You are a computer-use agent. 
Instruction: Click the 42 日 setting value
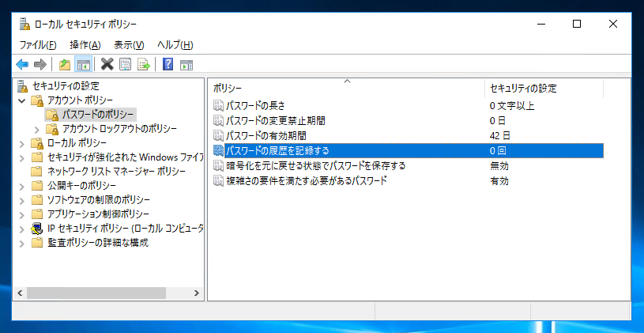[x=500, y=136]
